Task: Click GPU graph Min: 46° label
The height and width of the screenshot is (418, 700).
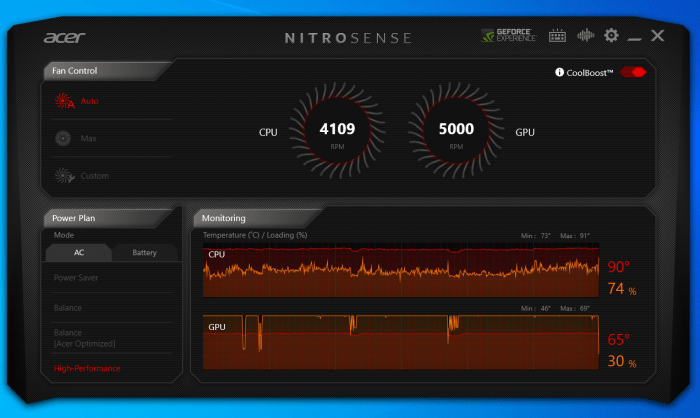Action: click(536, 308)
